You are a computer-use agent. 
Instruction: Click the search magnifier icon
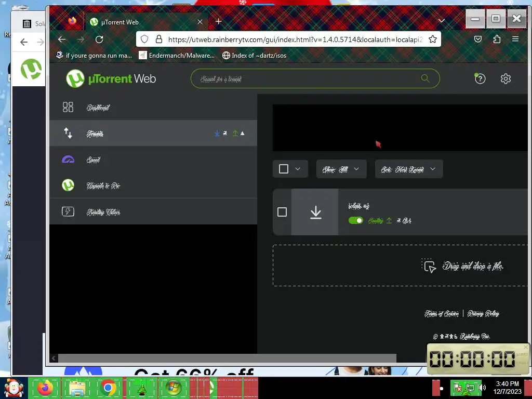425,78
